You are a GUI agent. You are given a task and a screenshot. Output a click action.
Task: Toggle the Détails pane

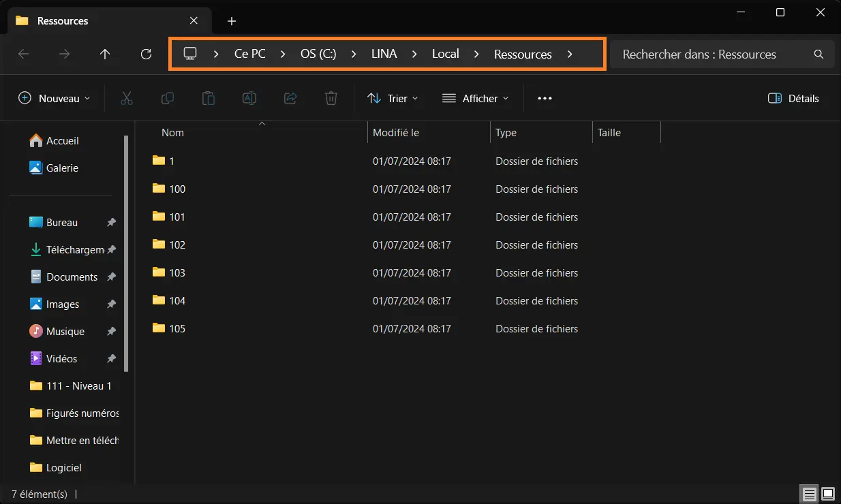click(x=793, y=98)
